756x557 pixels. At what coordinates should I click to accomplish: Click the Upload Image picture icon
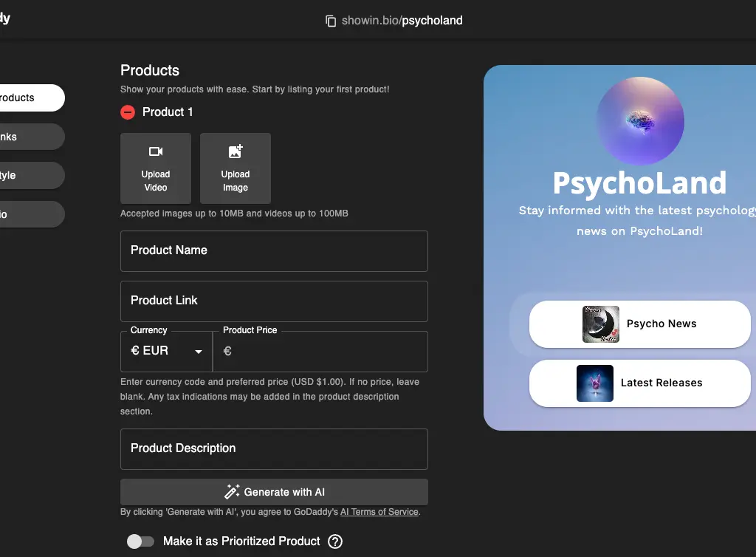click(236, 152)
